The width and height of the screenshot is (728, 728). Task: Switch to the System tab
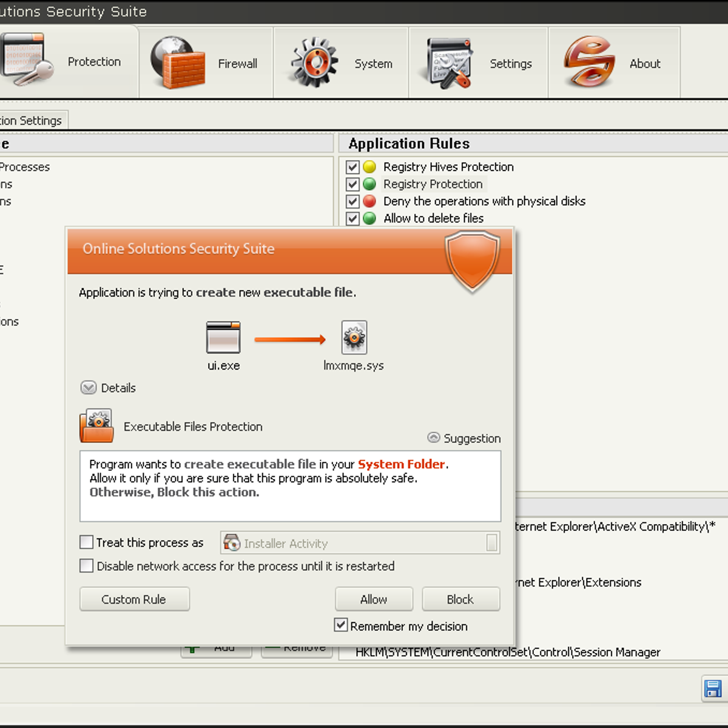point(341,62)
